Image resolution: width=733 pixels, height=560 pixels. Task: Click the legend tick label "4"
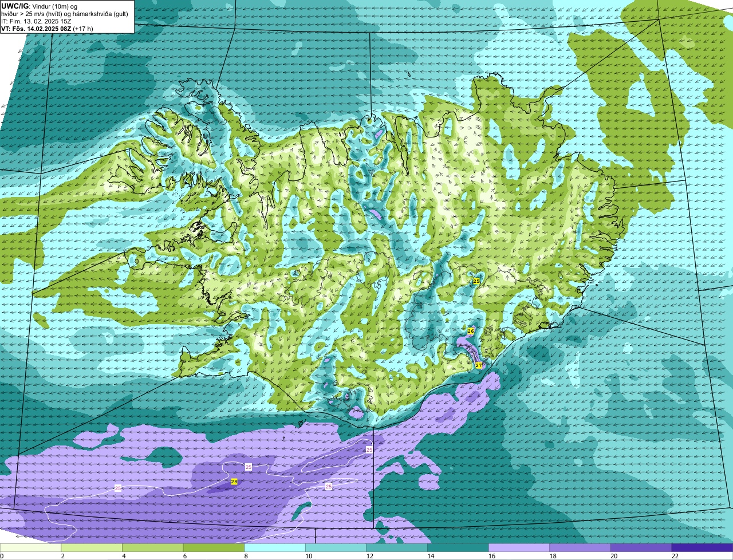(124, 556)
